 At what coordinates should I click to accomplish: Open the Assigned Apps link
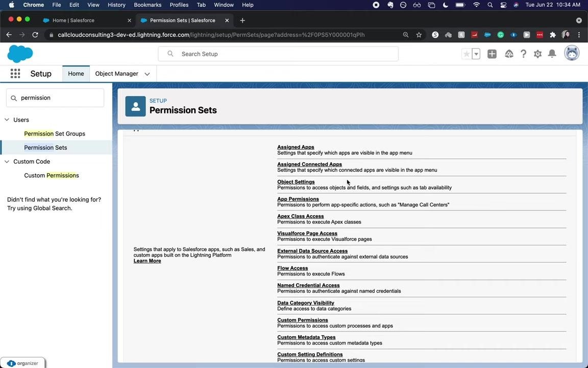(x=296, y=147)
